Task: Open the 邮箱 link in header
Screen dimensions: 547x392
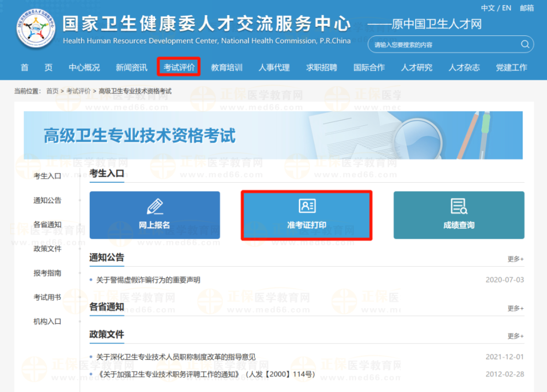Action: point(527,8)
